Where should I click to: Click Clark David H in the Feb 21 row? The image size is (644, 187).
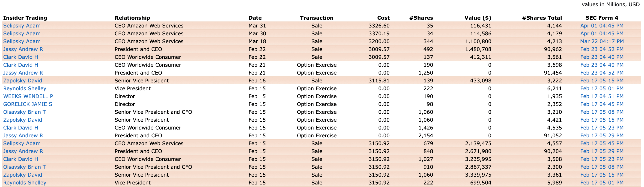tap(21, 65)
